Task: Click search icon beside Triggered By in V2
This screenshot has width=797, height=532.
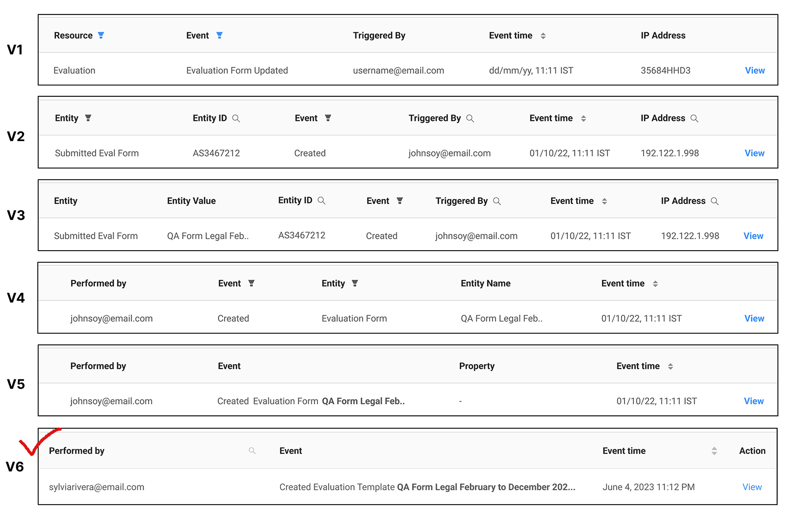Action: 470,118
